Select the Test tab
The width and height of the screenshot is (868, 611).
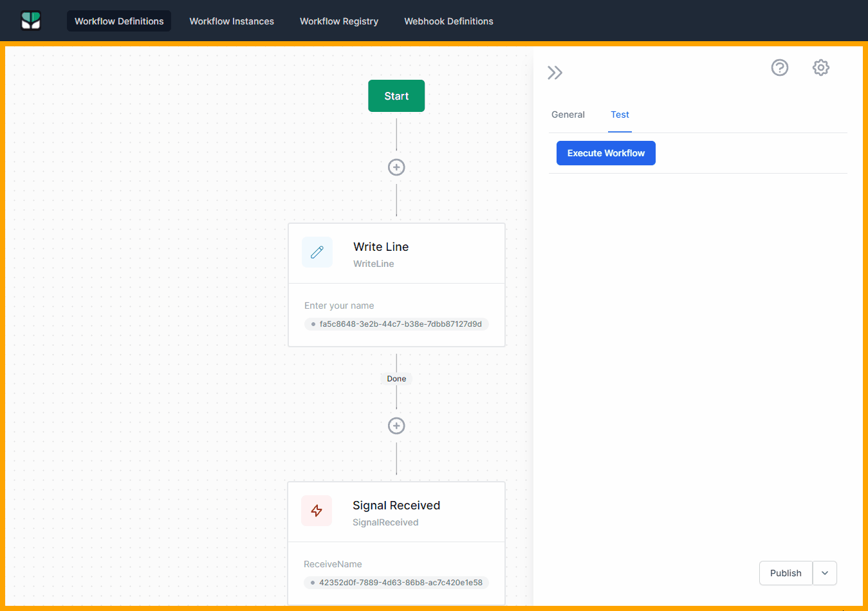[x=620, y=114]
